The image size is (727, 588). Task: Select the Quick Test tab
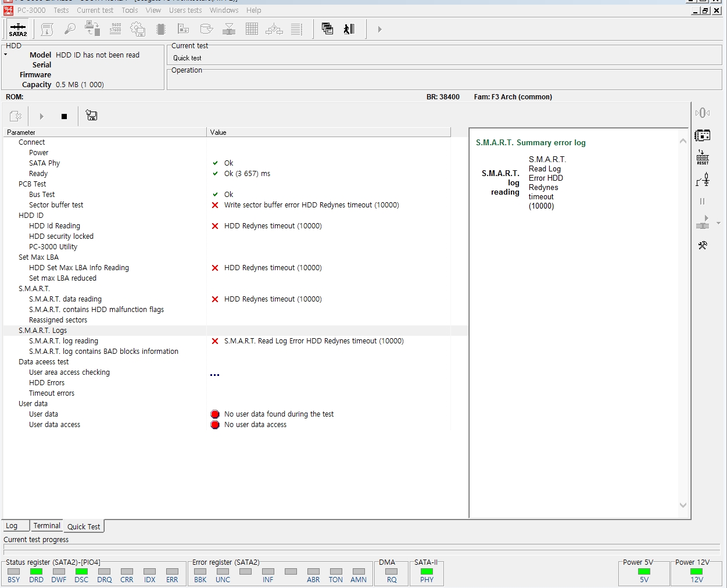(x=84, y=526)
